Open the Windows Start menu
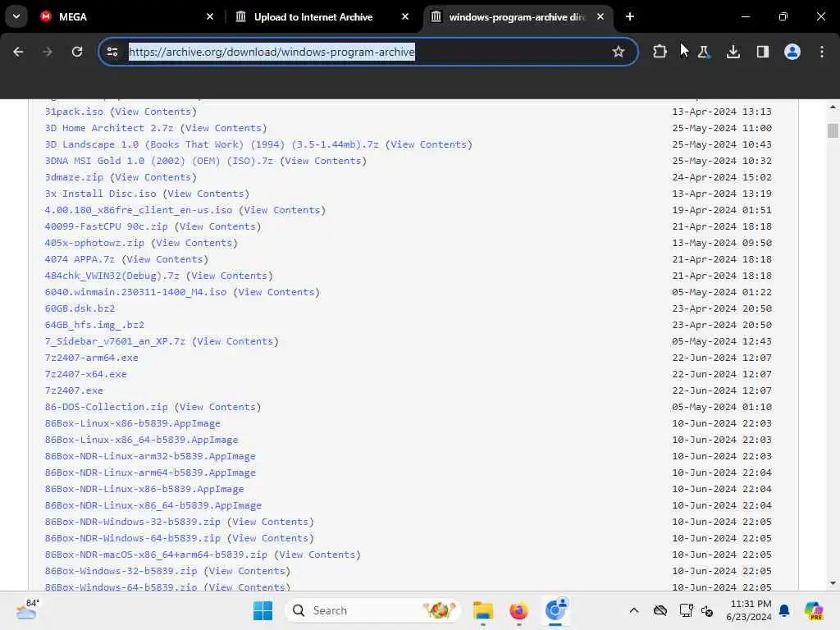The image size is (840, 630). pos(262,610)
